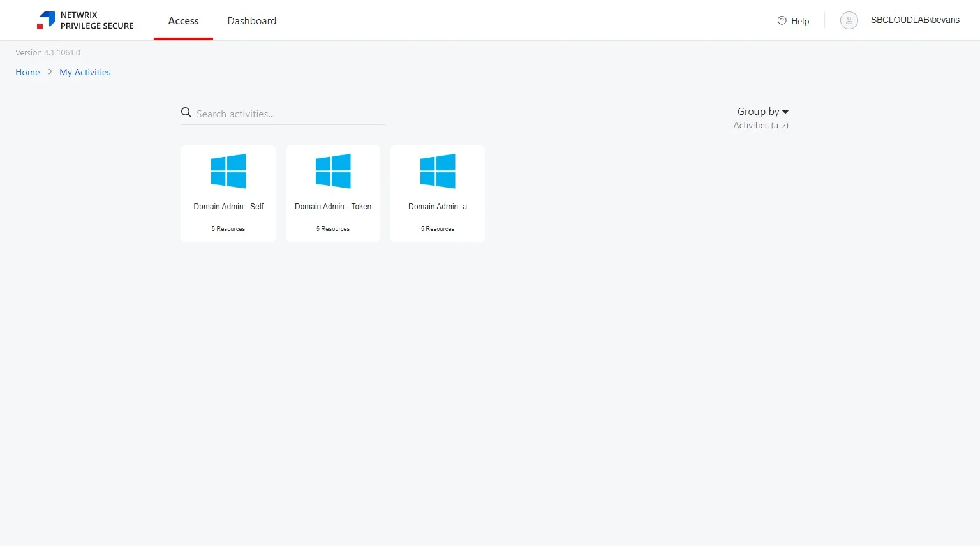Open the Domain Admin -a activity title
Viewport: 980px width, 546px height.
[438, 207]
